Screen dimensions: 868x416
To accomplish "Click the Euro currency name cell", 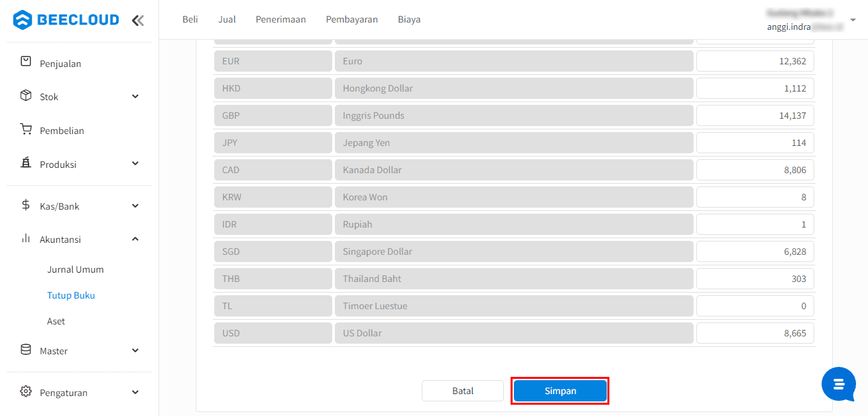I will (x=514, y=61).
